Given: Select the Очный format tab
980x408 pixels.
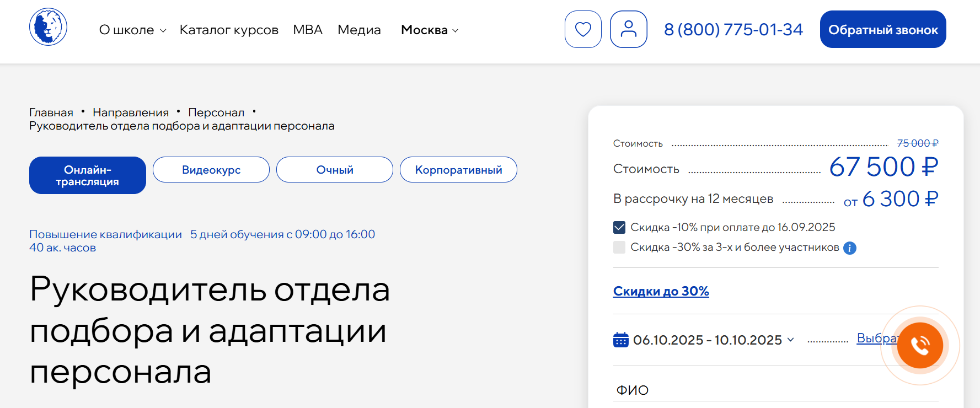Looking at the screenshot, I should click(335, 170).
